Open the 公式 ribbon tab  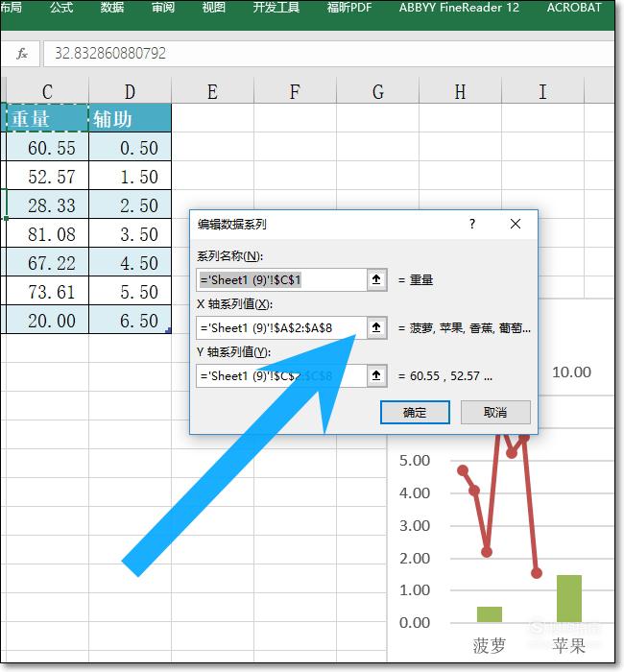coord(61,8)
